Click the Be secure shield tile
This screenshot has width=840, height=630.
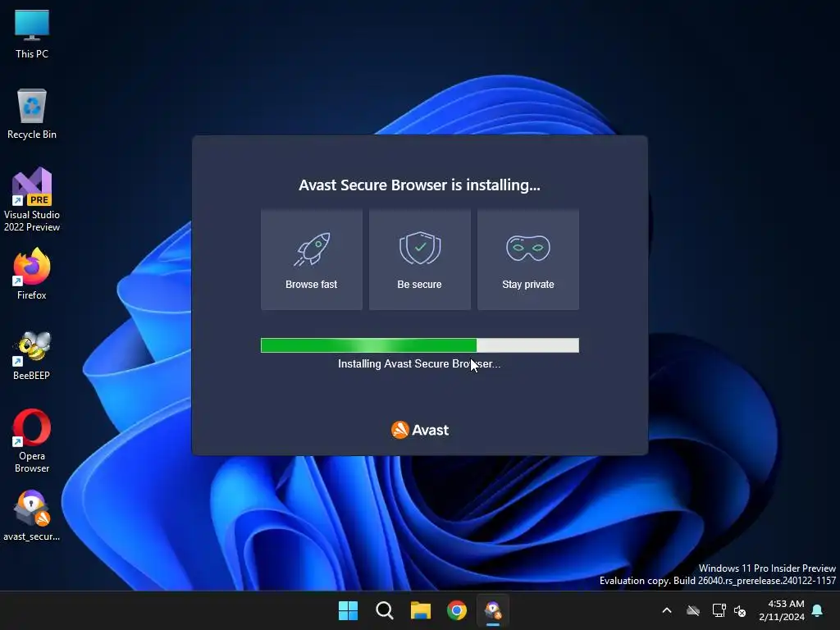(x=419, y=260)
